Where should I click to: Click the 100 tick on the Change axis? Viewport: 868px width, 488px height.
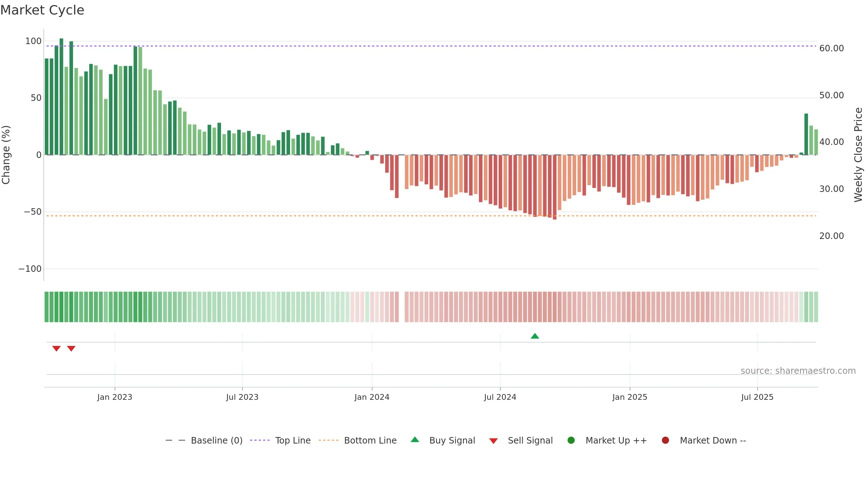point(33,41)
